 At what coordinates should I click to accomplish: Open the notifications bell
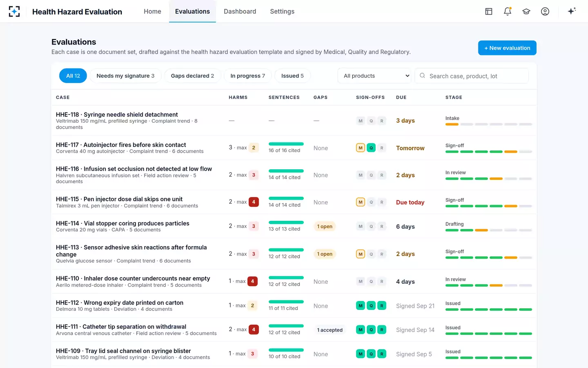tap(508, 11)
